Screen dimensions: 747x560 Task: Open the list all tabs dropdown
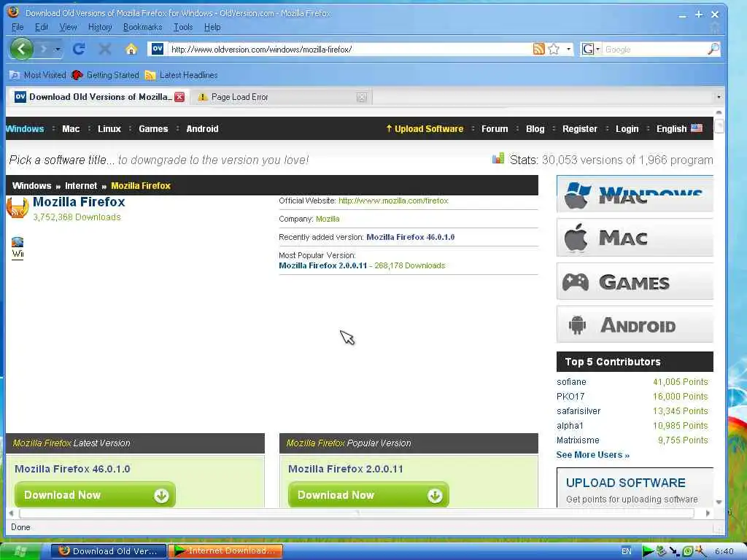coord(719,97)
